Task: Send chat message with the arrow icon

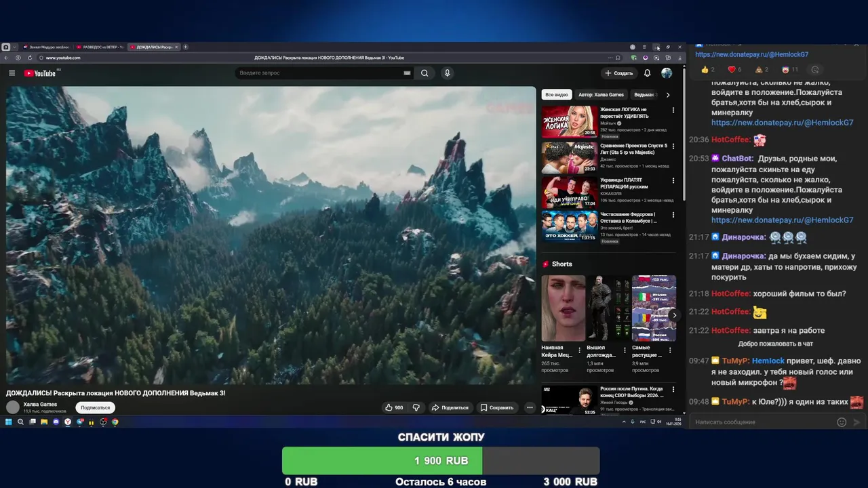Action: 856,422
